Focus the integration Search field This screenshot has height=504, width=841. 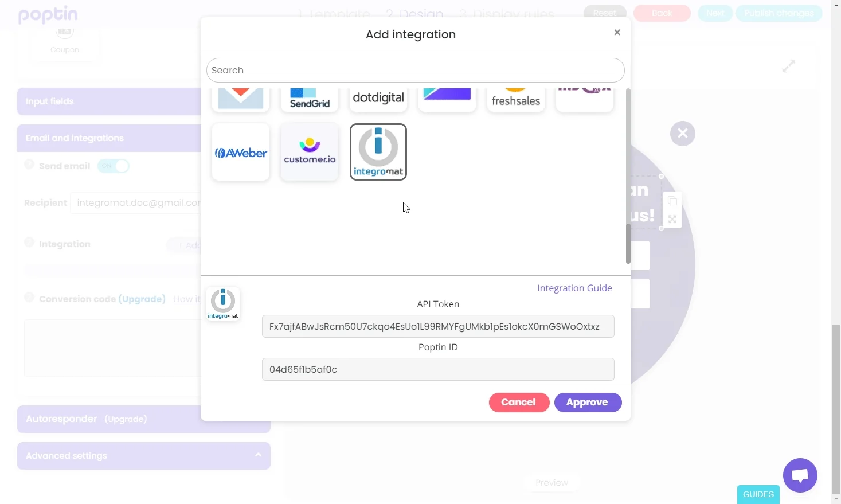(x=416, y=70)
